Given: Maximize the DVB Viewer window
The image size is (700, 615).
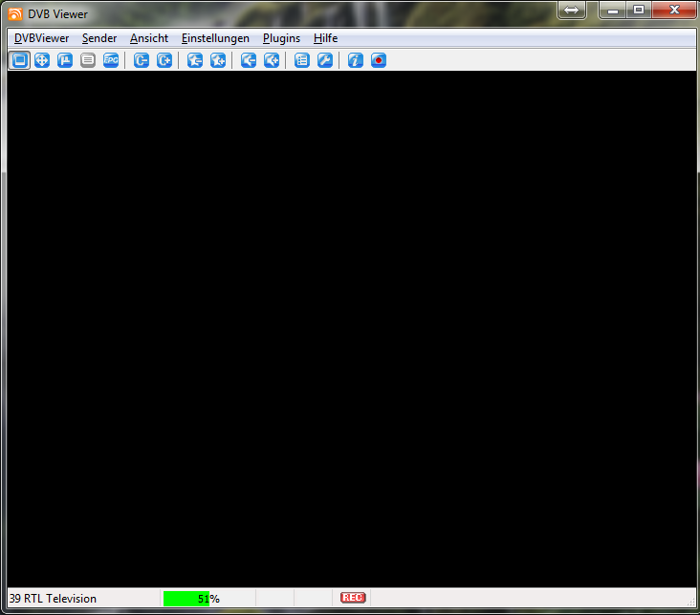Looking at the screenshot, I should click(639, 10).
